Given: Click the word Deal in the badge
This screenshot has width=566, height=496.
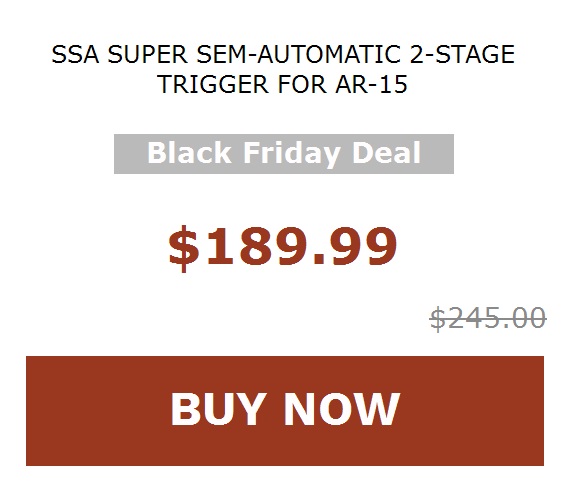Looking at the screenshot, I should click(x=386, y=153).
